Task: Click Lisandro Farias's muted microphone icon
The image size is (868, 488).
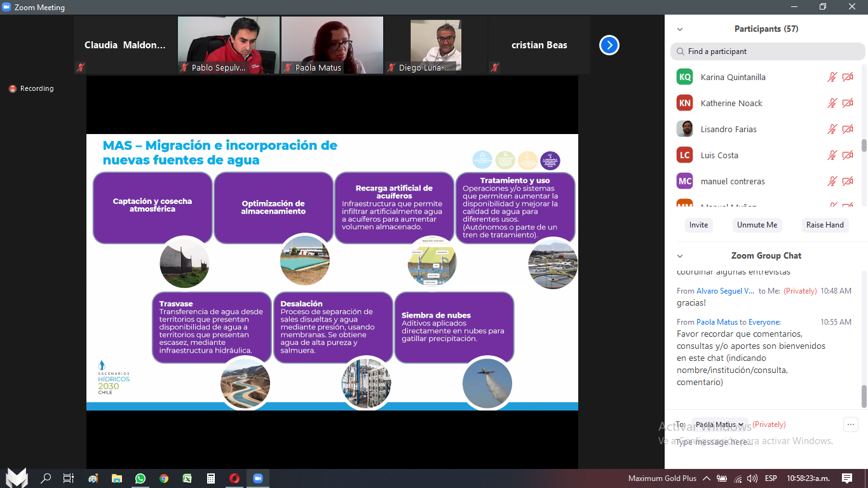Action: (832, 129)
